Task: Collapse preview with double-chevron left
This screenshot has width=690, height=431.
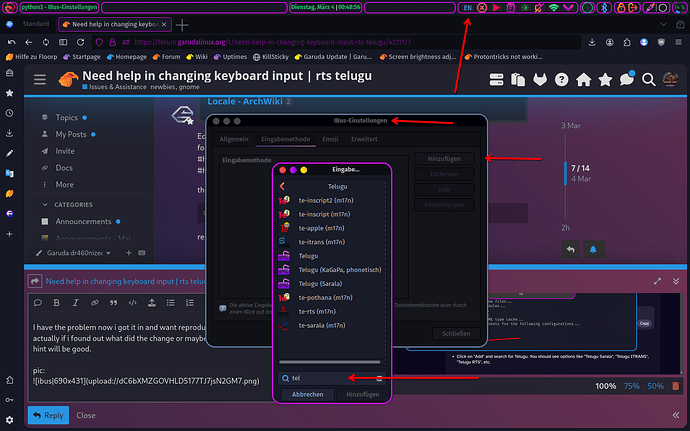Action: 676,415
